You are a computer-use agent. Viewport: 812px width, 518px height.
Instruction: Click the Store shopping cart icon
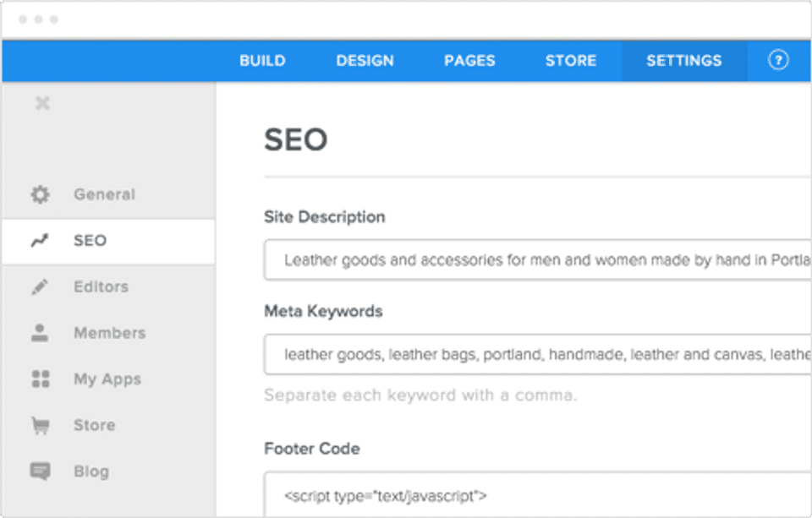[x=40, y=425]
